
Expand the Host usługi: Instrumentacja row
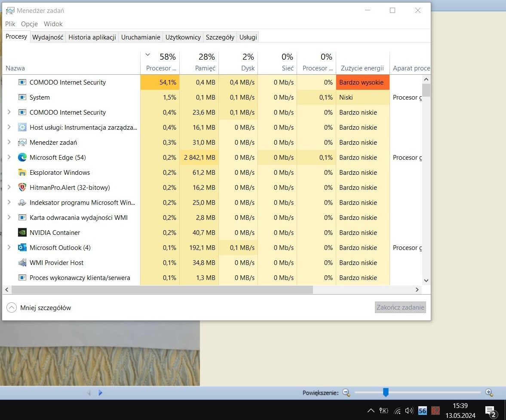click(x=9, y=127)
